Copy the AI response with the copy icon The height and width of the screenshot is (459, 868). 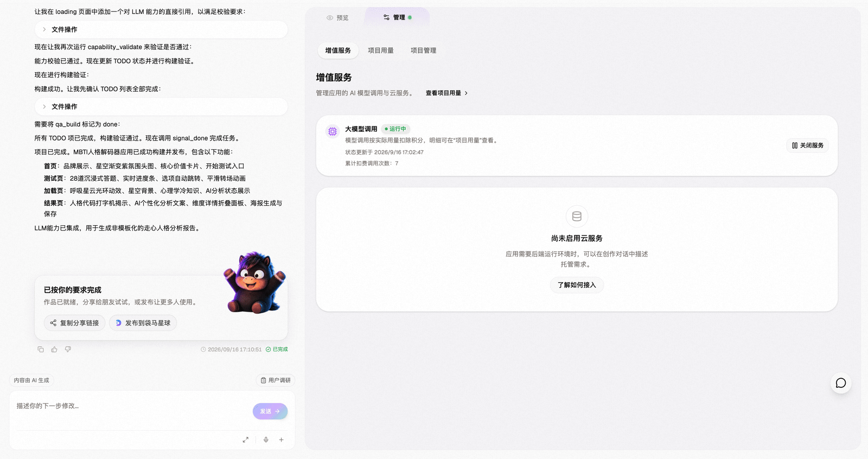[41, 349]
